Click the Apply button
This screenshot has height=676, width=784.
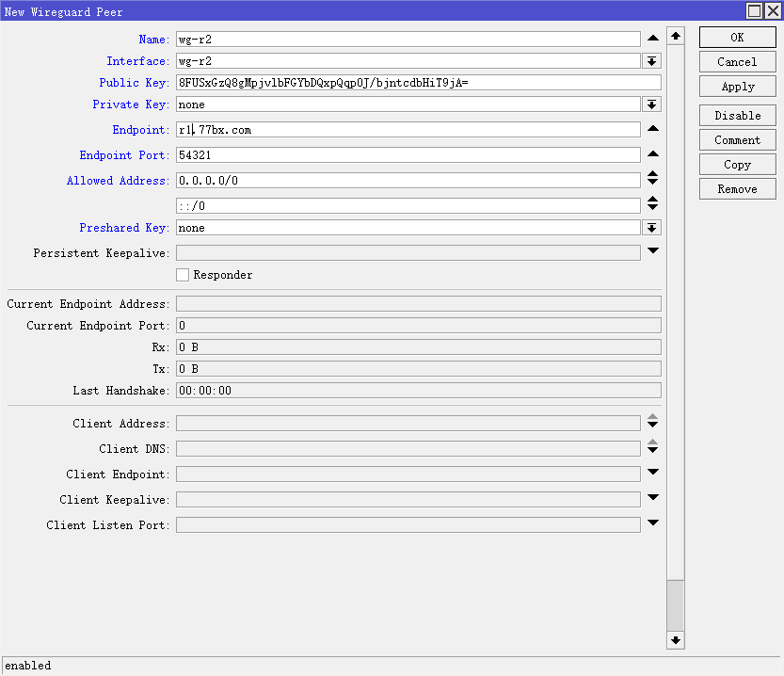737,86
